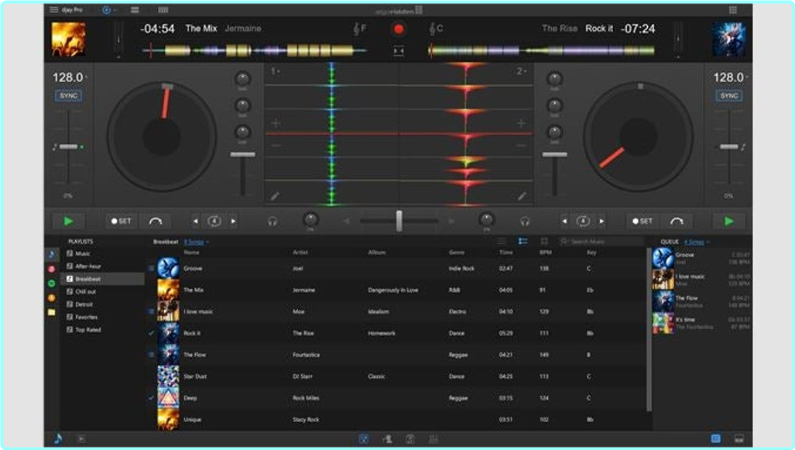Screen dimensions: 795x450
Task: Select the Breakbeat playlist
Action: pyautogui.click(x=103, y=279)
